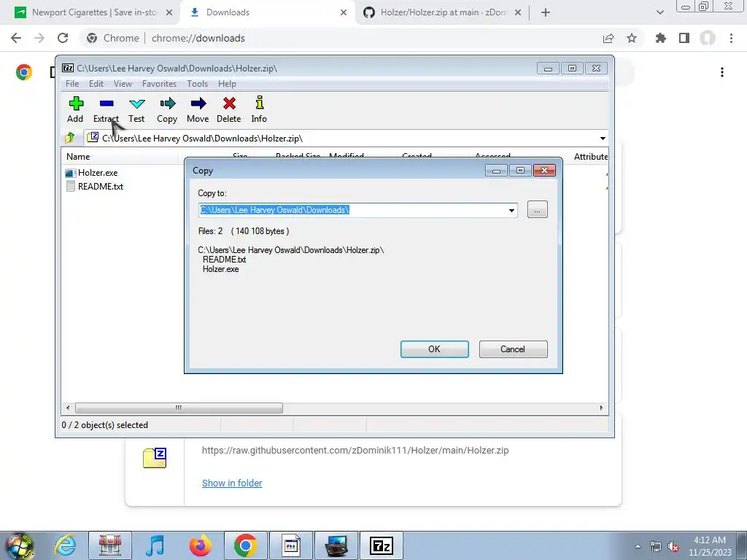The height and width of the screenshot is (560, 747).
Task: Click the up-folder icon beside address bar
Action: [x=70, y=138]
